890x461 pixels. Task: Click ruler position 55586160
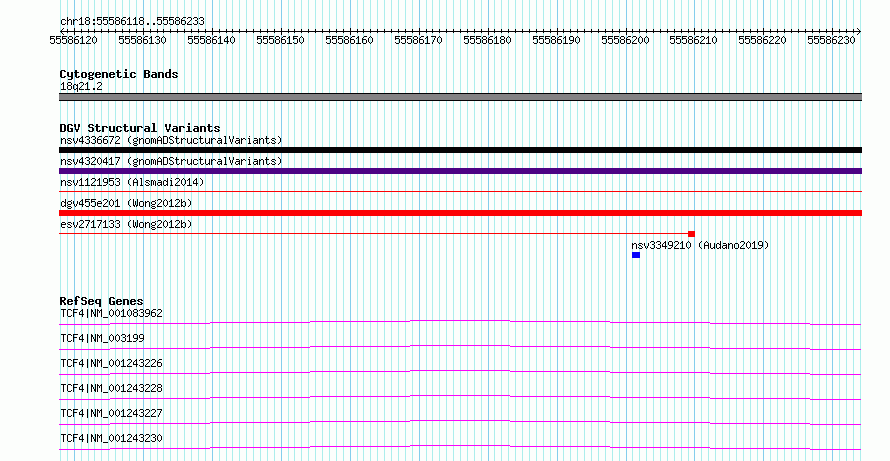[x=349, y=40]
